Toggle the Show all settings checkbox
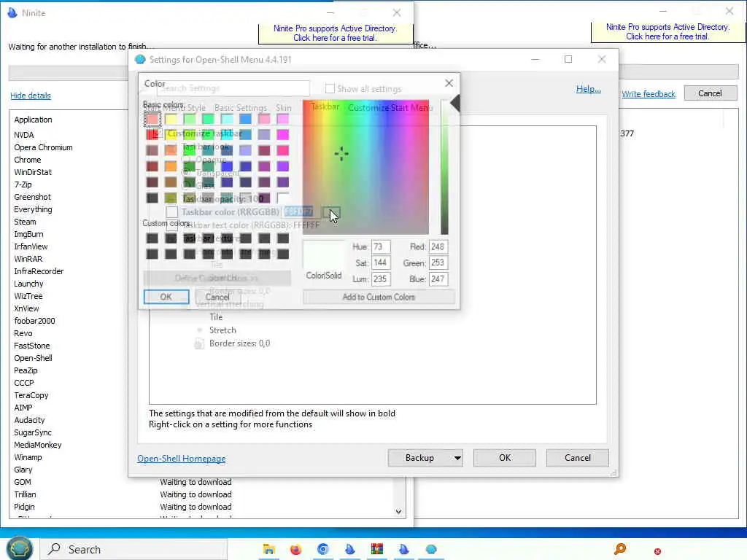 point(330,88)
